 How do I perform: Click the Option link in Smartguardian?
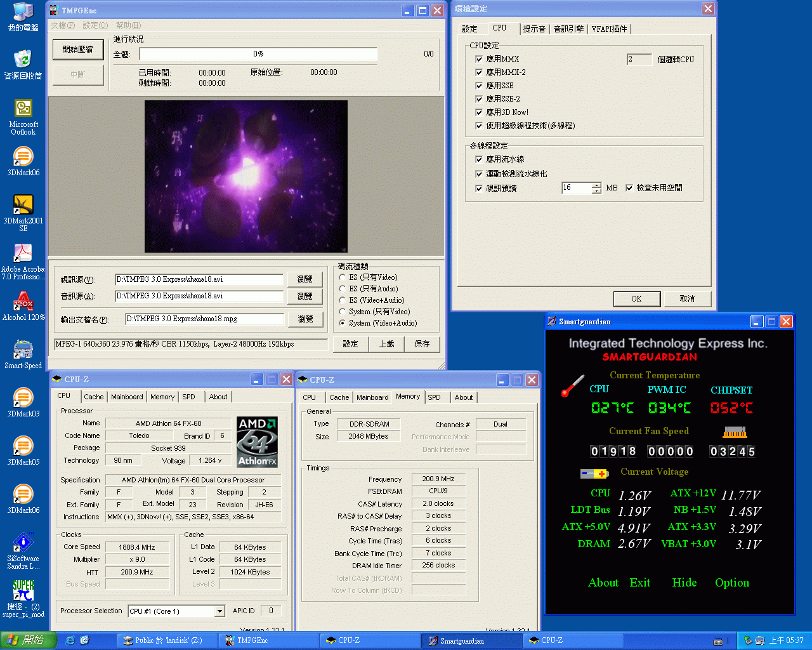point(732,583)
